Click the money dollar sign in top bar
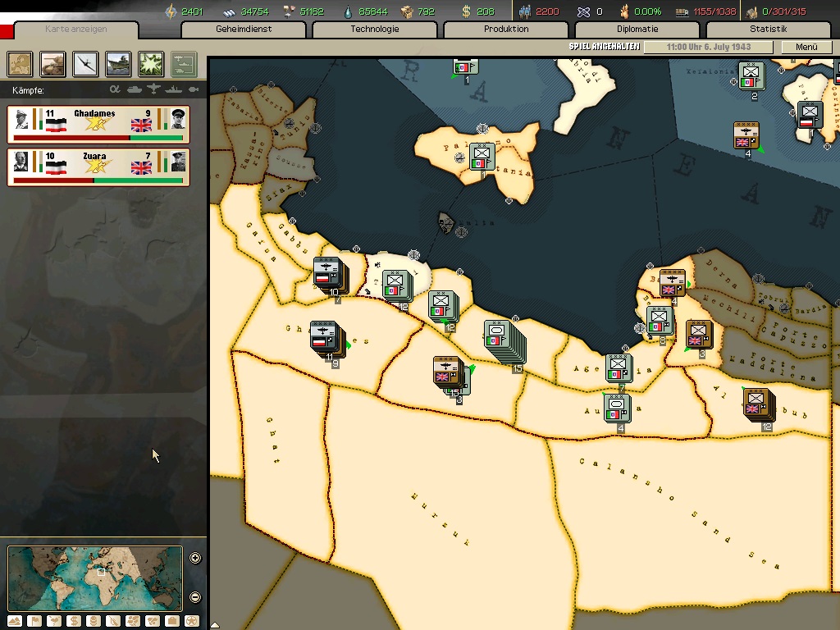The image size is (840, 630). (466, 11)
